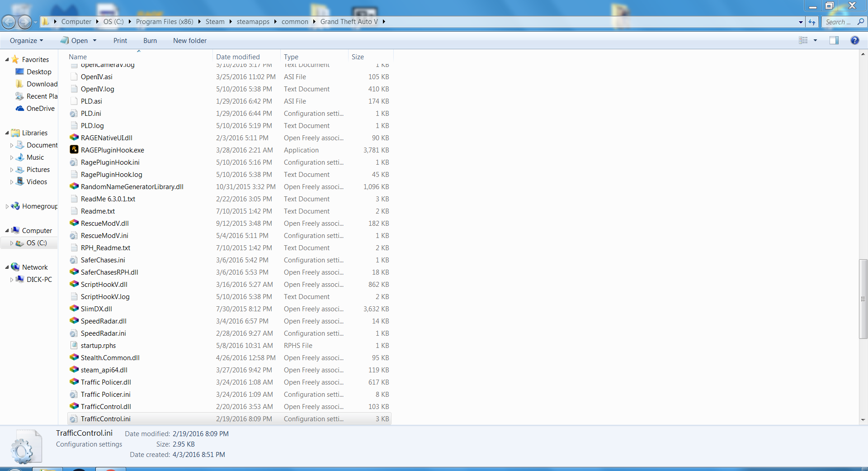Select the startup.rphs file icon
This screenshot has width=868, height=471.
point(74,345)
